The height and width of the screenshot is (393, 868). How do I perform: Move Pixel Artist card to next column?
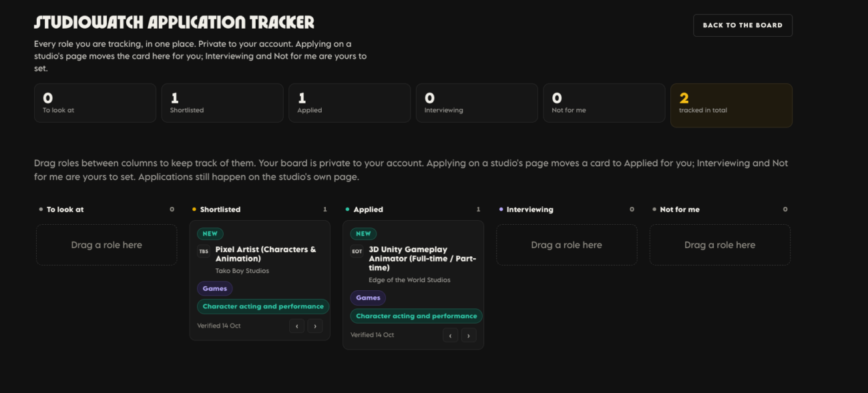tap(315, 326)
